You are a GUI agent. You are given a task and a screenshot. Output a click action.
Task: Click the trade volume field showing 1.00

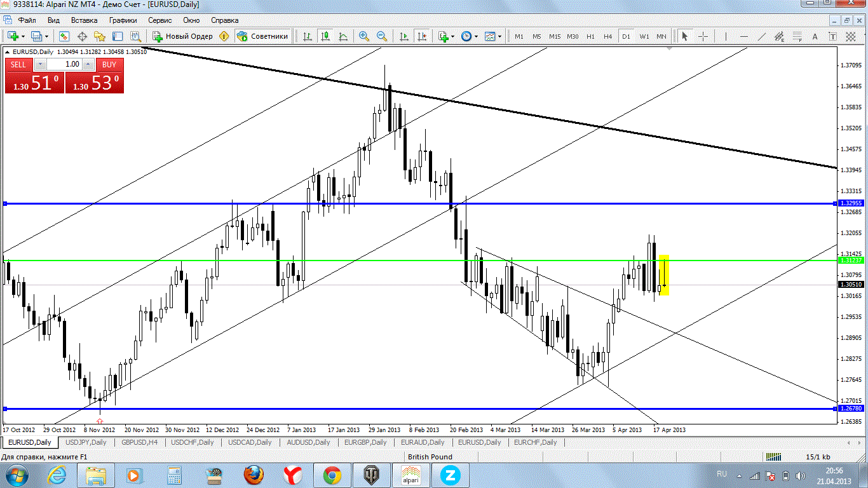64,64
